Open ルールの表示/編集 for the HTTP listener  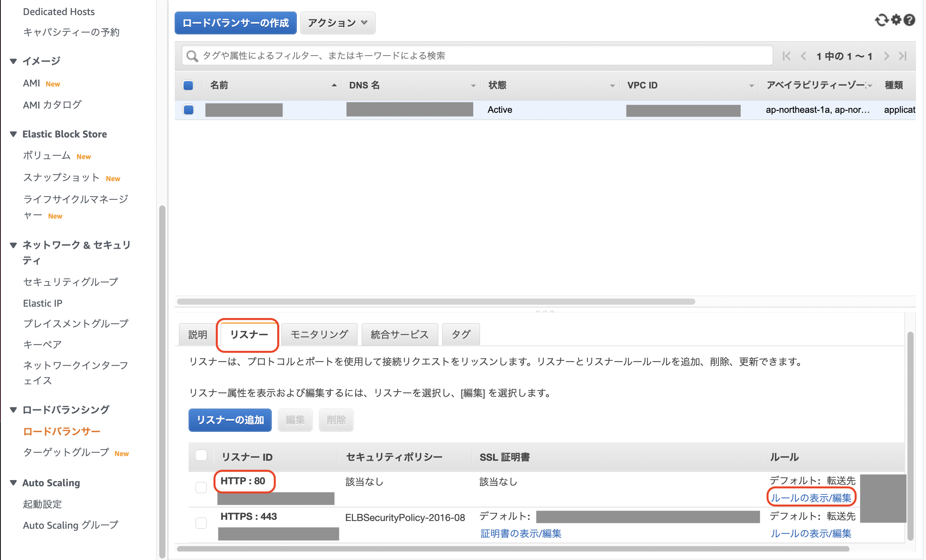pyautogui.click(x=811, y=498)
